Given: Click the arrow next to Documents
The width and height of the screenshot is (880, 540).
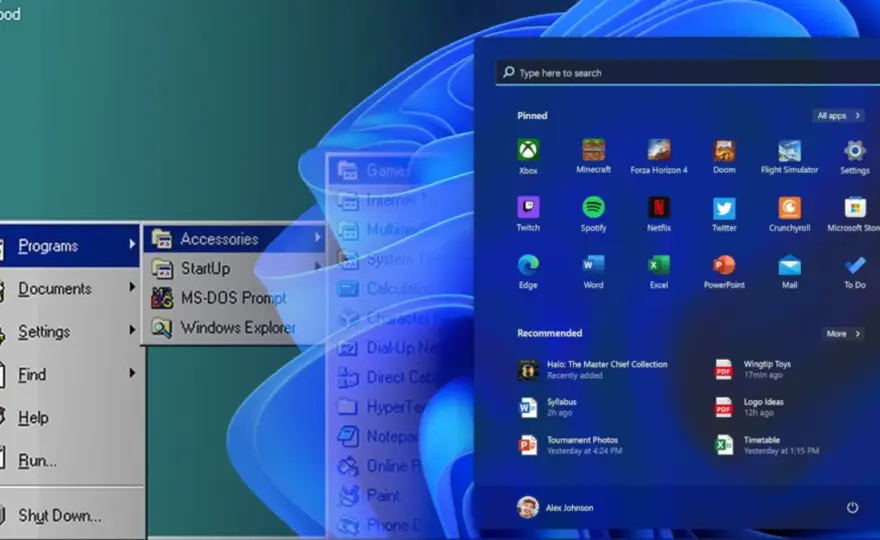Looking at the screenshot, I should coord(132,287).
